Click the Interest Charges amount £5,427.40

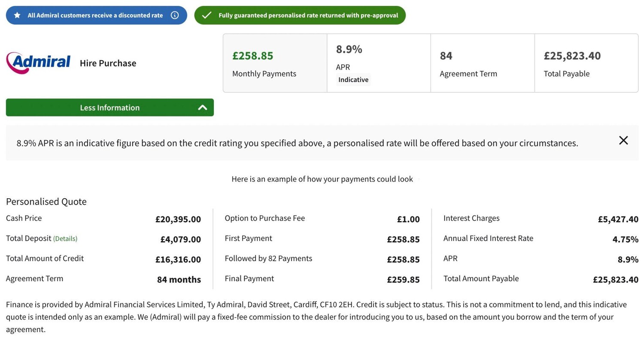click(x=618, y=219)
